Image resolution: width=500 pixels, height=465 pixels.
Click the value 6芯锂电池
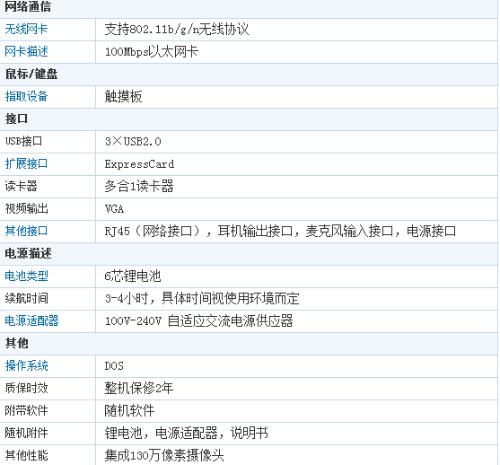point(133,276)
